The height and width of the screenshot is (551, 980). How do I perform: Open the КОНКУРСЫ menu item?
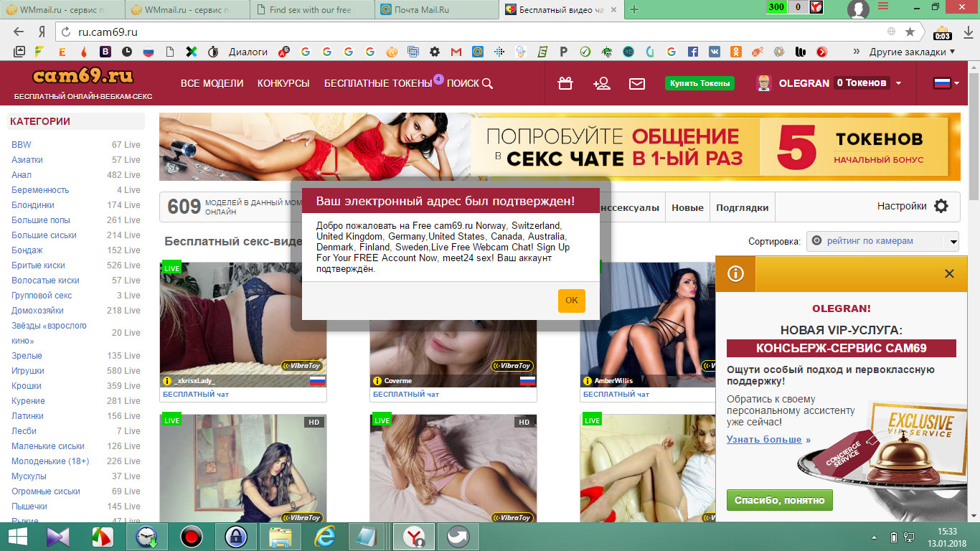click(283, 83)
